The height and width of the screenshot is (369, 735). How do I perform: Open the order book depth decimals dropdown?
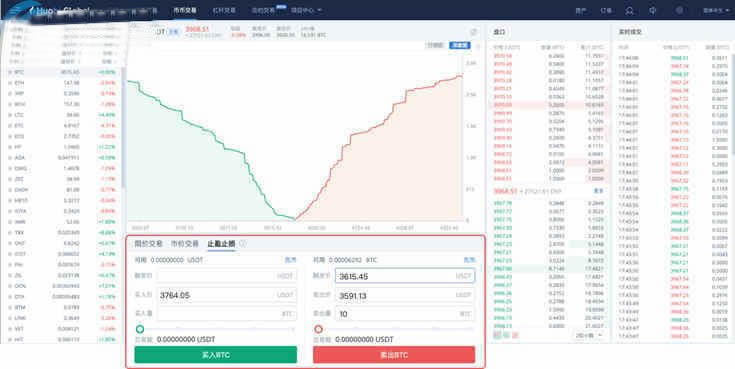[589, 335]
